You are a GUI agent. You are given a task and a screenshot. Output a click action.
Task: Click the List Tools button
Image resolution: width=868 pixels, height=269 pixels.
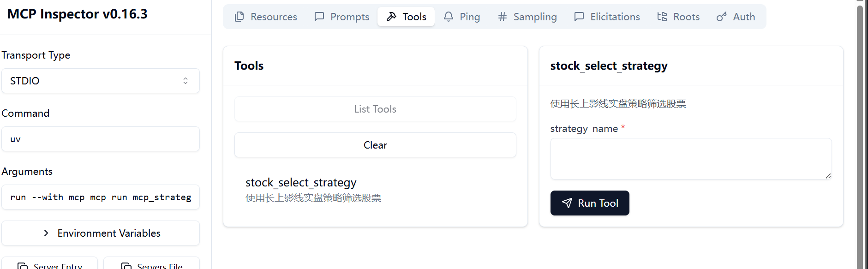(x=375, y=109)
